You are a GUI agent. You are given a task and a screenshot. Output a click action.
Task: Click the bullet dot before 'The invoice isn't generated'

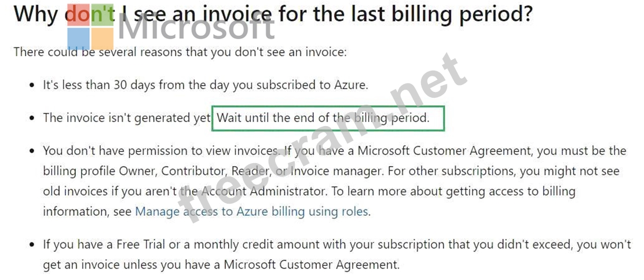[x=32, y=119]
